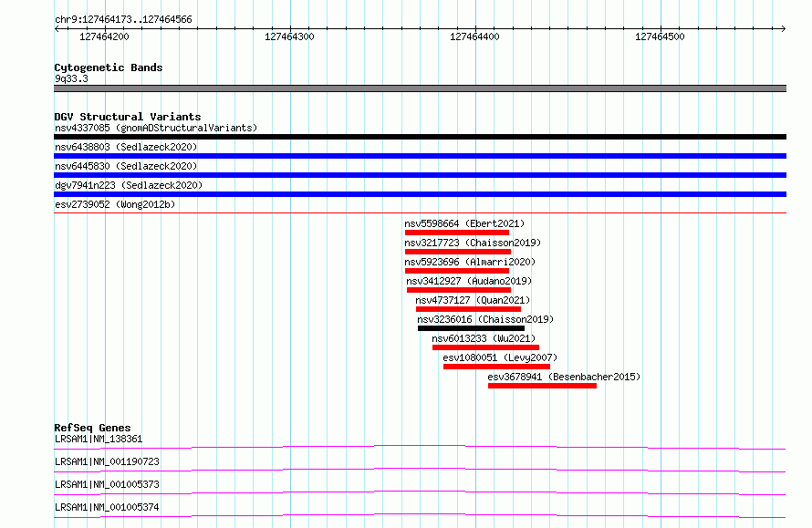
Task: Select the nsv3217723 (Chaisson2019) red bar
Action: [458, 252]
